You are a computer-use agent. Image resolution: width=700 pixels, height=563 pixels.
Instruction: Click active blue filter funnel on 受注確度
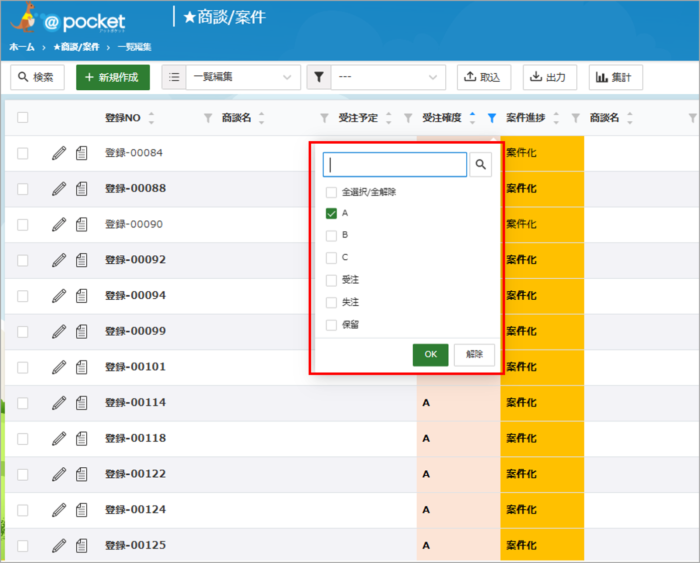click(x=492, y=118)
